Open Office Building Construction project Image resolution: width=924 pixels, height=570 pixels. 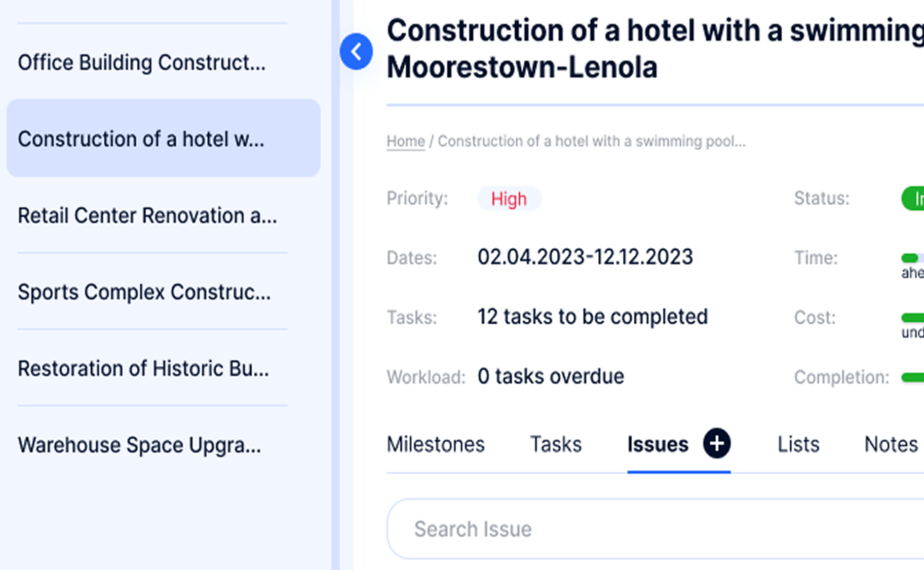[141, 63]
